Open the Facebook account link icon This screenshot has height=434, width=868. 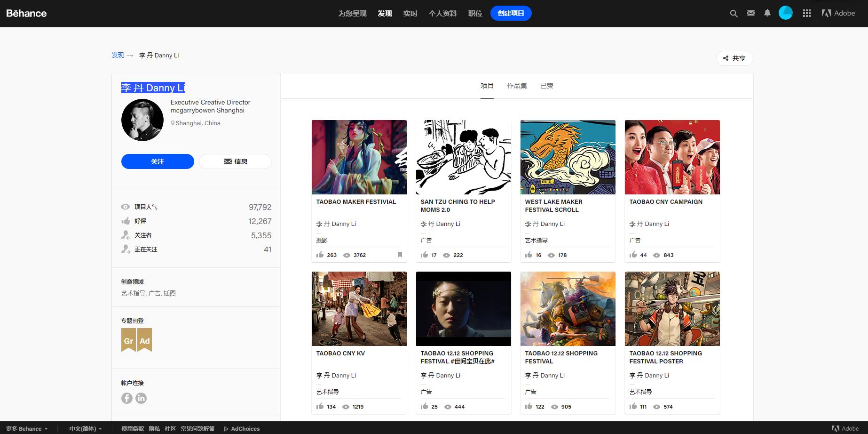[x=127, y=398]
